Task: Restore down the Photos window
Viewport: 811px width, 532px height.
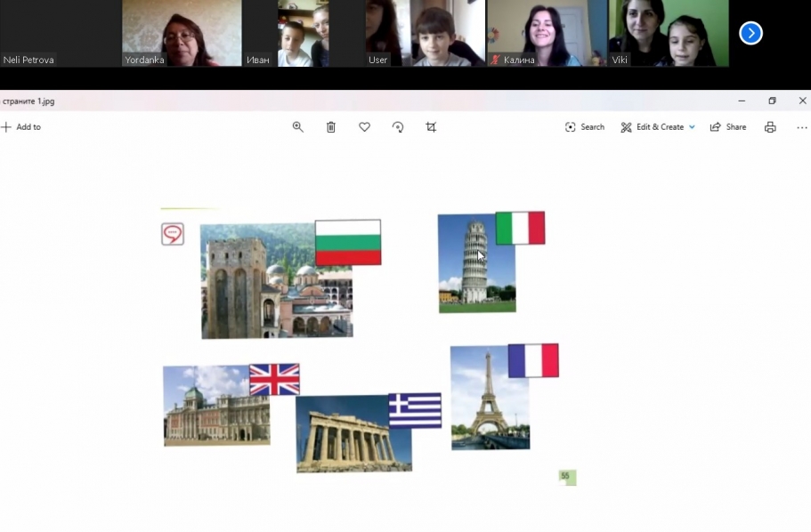Action: click(x=772, y=101)
